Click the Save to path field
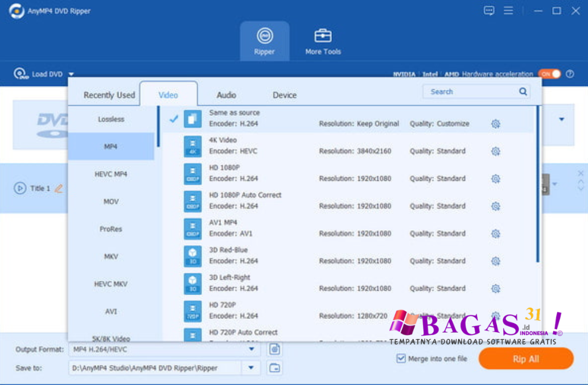This screenshot has width=588, height=385. (x=155, y=368)
